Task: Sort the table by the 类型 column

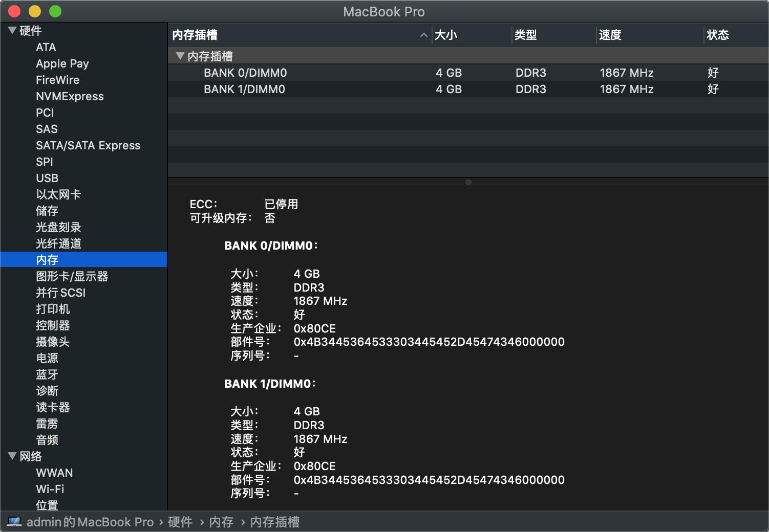Action: (525, 35)
